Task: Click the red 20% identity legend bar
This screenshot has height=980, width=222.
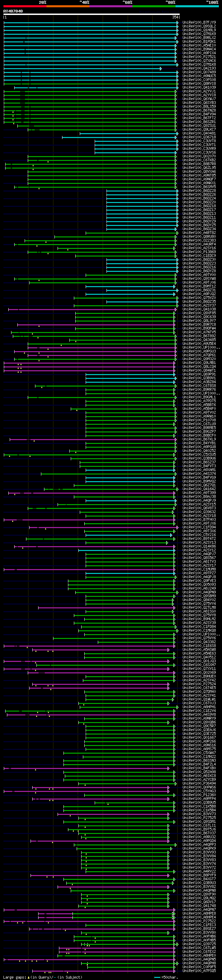Action: tap(25, 6)
